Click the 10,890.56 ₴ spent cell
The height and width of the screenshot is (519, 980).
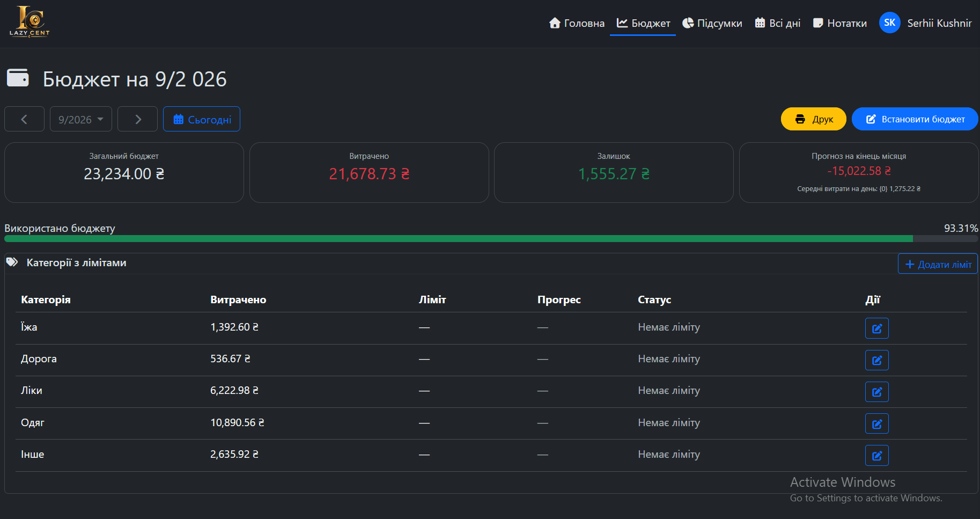tap(237, 422)
